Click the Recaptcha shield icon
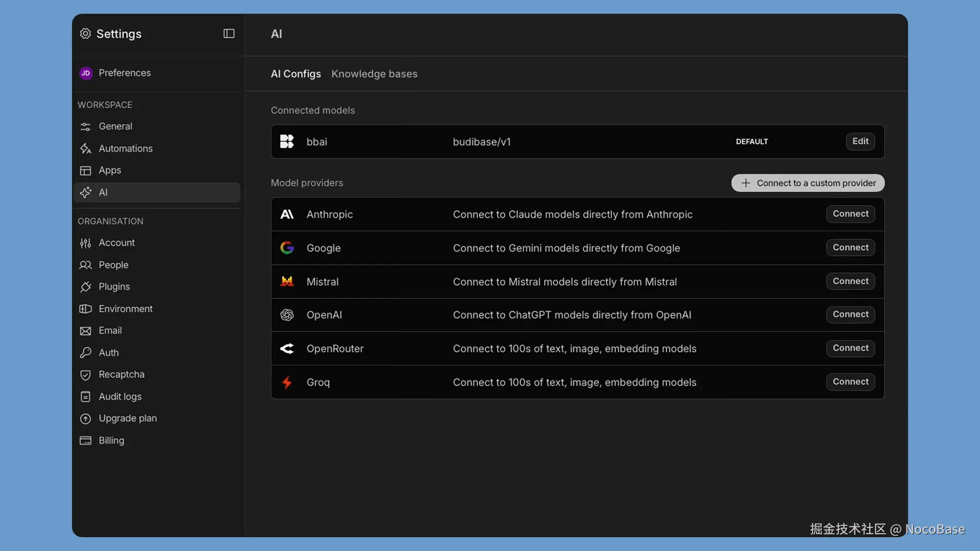Image resolution: width=980 pixels, height=551 pixels. pos(85,374)
